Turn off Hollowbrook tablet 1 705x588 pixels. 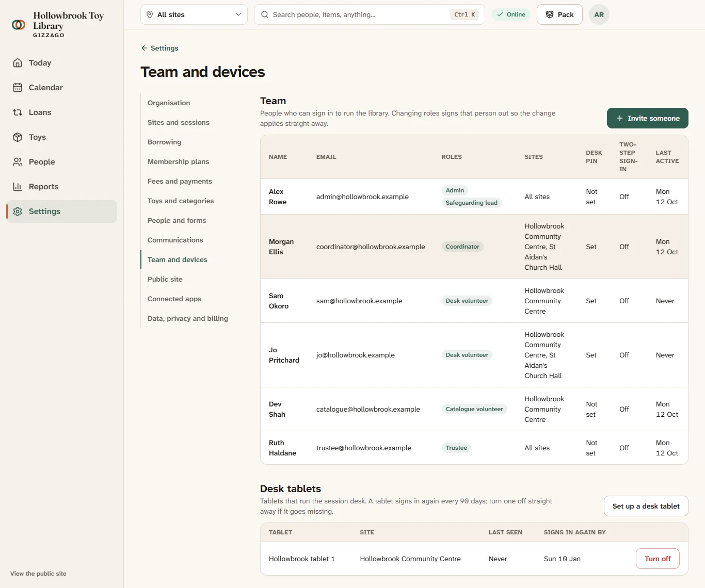[x=658, y=559]
